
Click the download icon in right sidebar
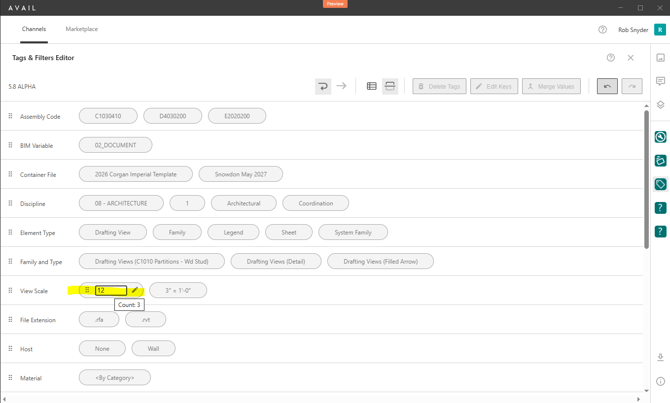[660, 357]
